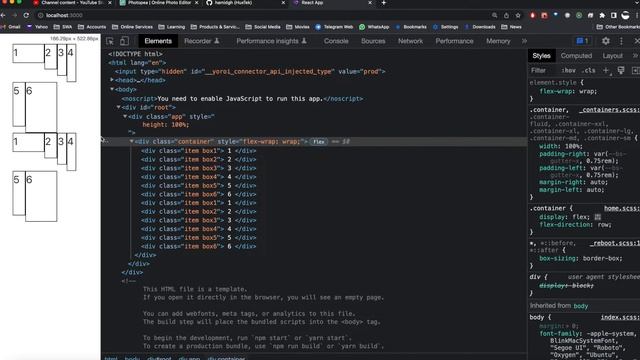The height and width of the screenshot is (360, 640).
Task: Click the box-sizing: border-box declaration
Action: tap(581, 258)
